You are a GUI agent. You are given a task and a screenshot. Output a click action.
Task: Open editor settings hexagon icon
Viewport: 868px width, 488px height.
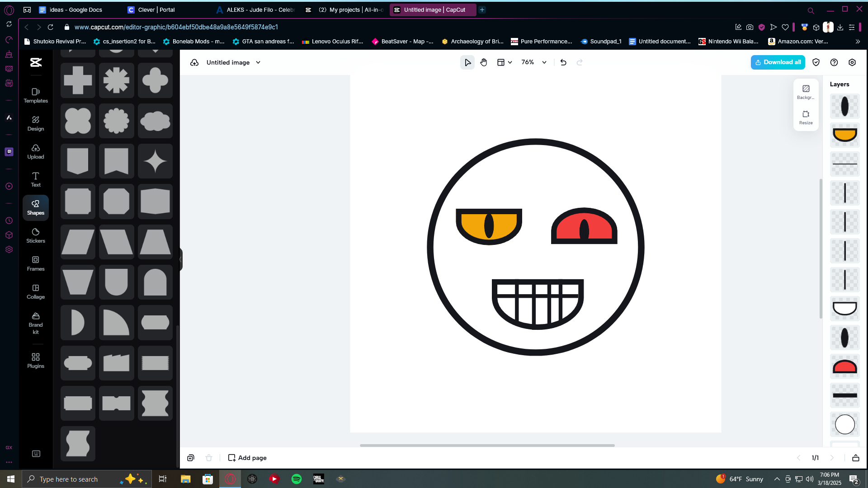[x=852, y=62]
